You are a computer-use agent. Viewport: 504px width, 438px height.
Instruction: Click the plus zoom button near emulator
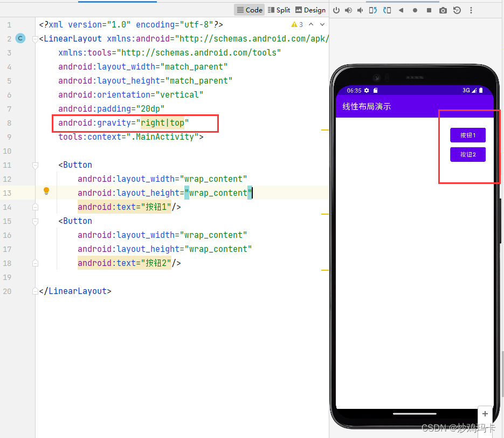[x=485, y=414]
